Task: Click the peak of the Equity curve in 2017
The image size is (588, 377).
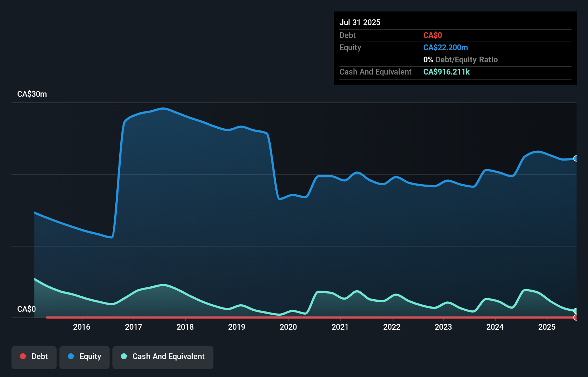Action: point(164,109)
